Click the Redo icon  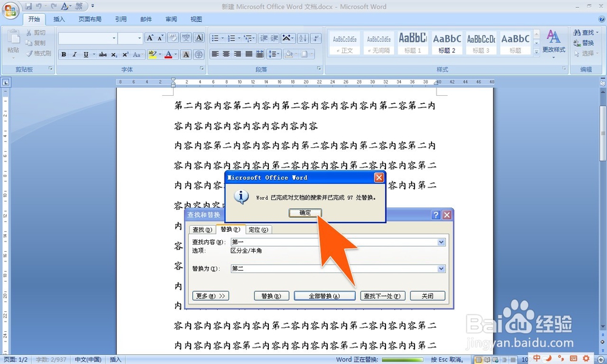[53, 6]
